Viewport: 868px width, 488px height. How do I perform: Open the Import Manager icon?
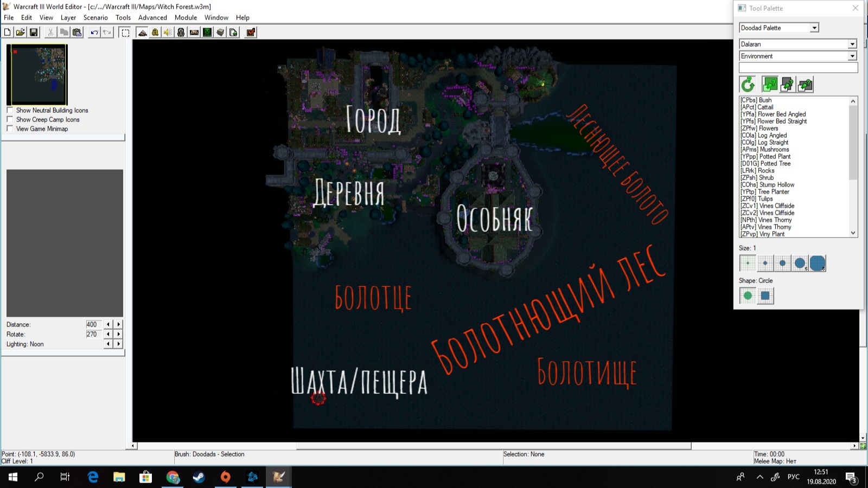233,33
